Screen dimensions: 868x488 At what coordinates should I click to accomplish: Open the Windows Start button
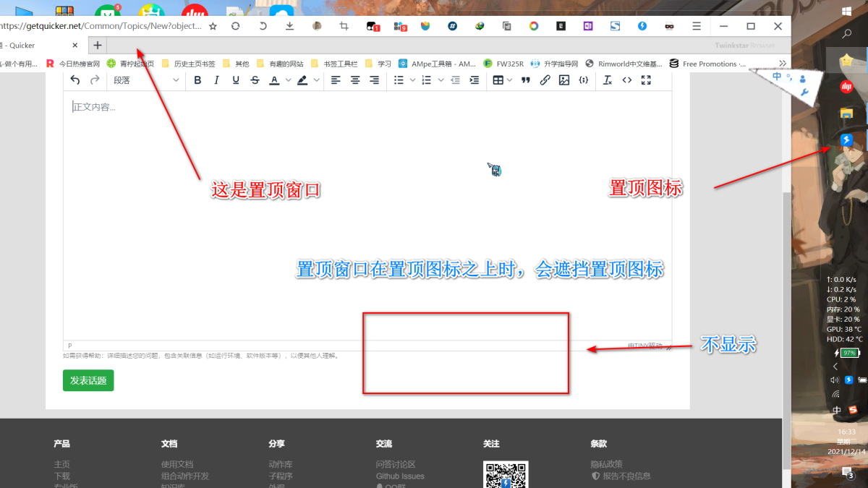(x=846, y=12)
